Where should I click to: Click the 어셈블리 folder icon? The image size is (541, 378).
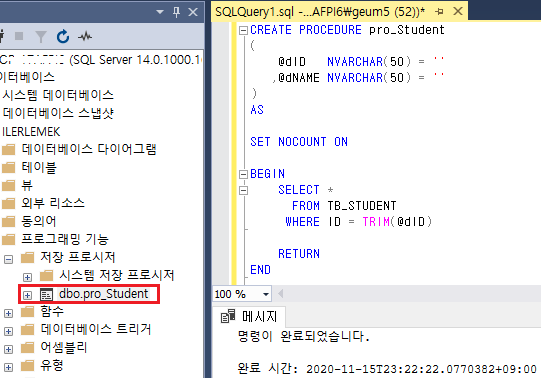coord(27,347)
